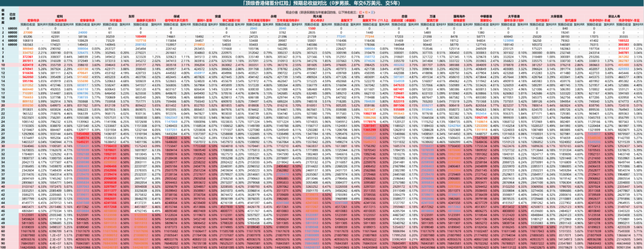644x249 pixels.
Task: Click the red 100499 value cell
Action: coord(141,36)
